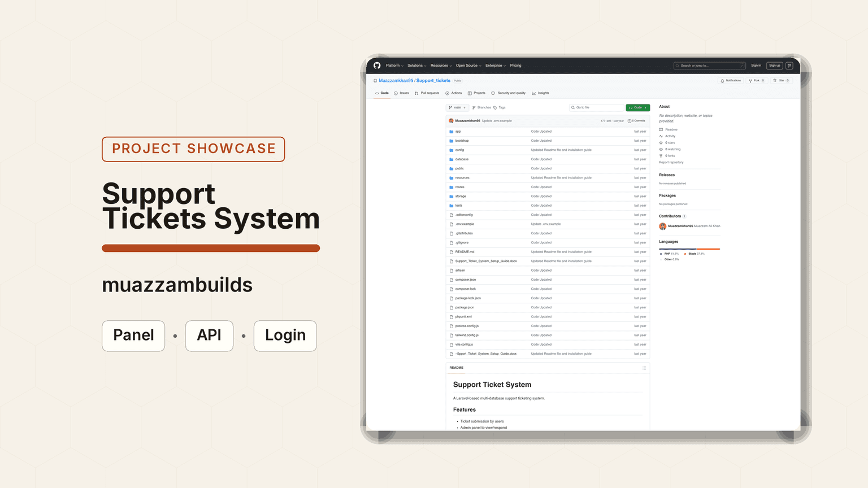Click the Sign in link
868x488 pixels.
pyautogui.click(x=756, y=66)
